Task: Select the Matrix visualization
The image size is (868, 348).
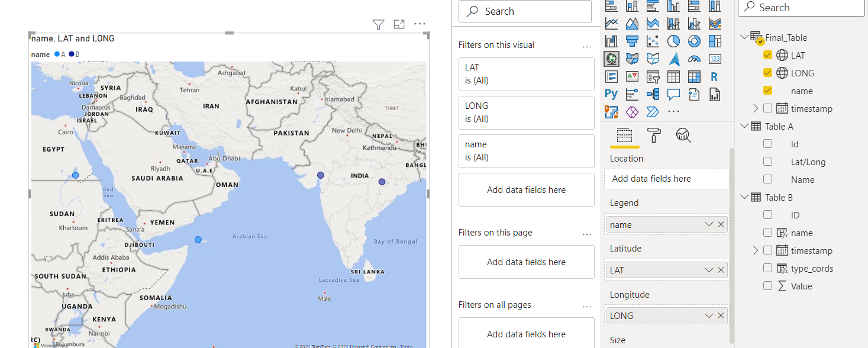Action: [x=694, y=76]
